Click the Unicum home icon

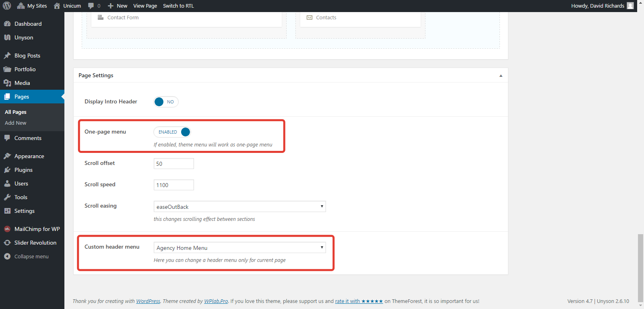point(57,6)
